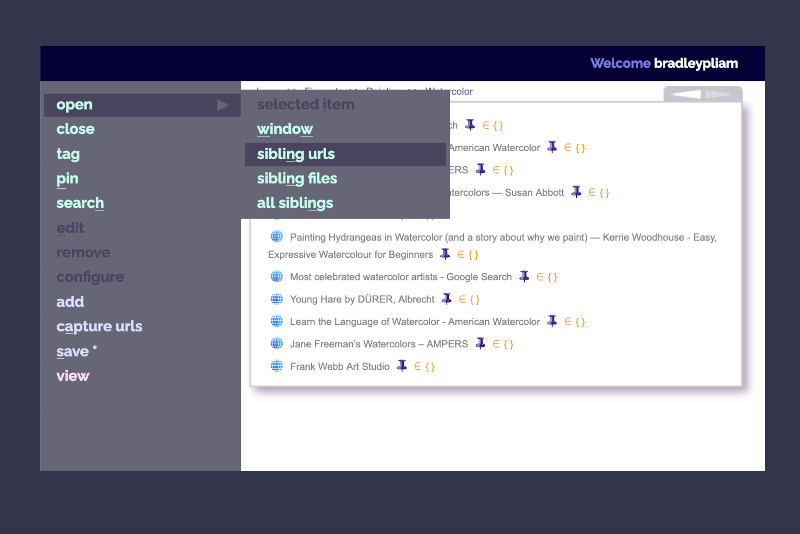Click save * in the menu

click(x=77, y=351)
